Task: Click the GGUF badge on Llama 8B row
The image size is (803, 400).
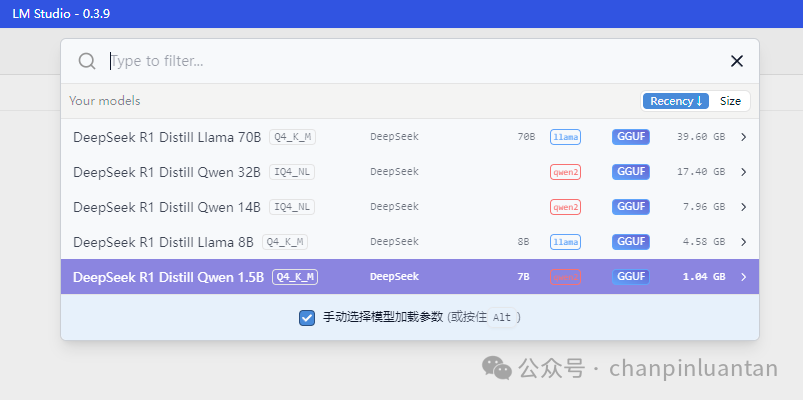Action: (x=631, y=241)
